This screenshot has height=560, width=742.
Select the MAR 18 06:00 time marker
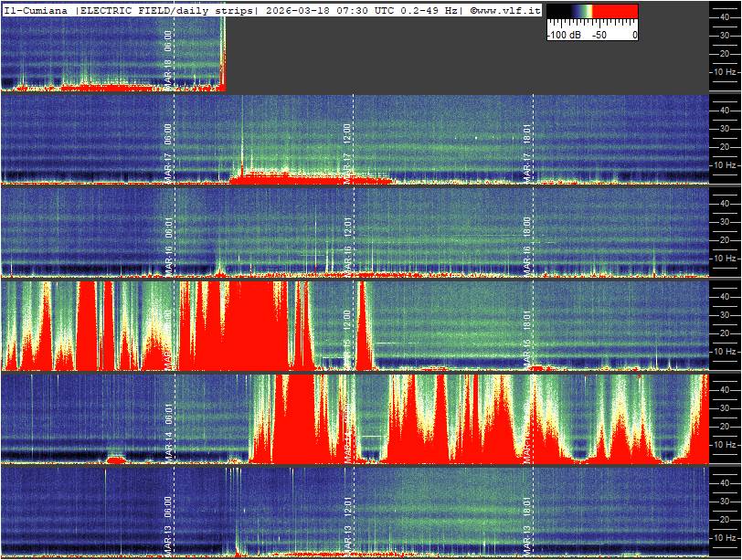pyautogui.click(x=168, y=58)
